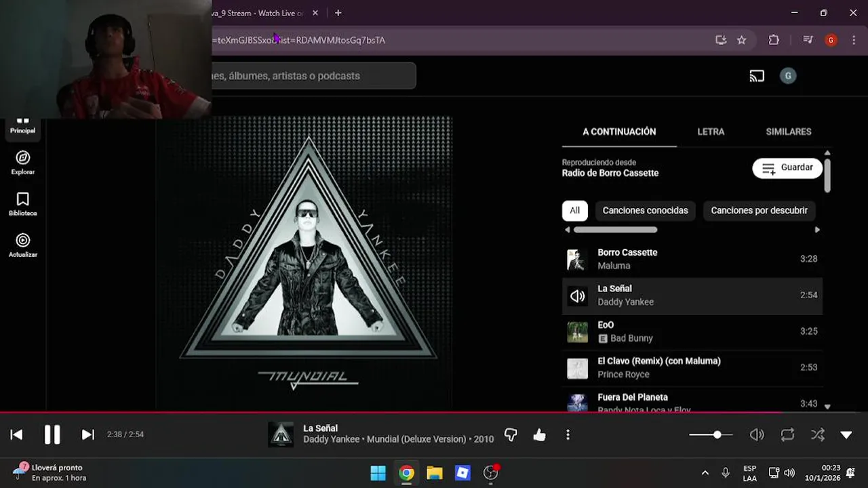Open the Chrome profile G avatar

831,40
